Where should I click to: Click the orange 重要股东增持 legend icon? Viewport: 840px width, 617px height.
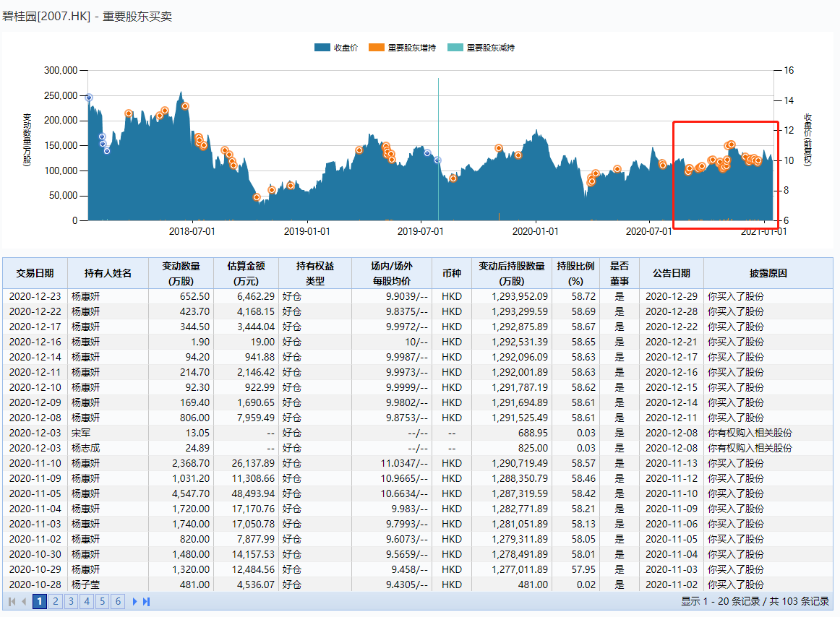(376, 48)
